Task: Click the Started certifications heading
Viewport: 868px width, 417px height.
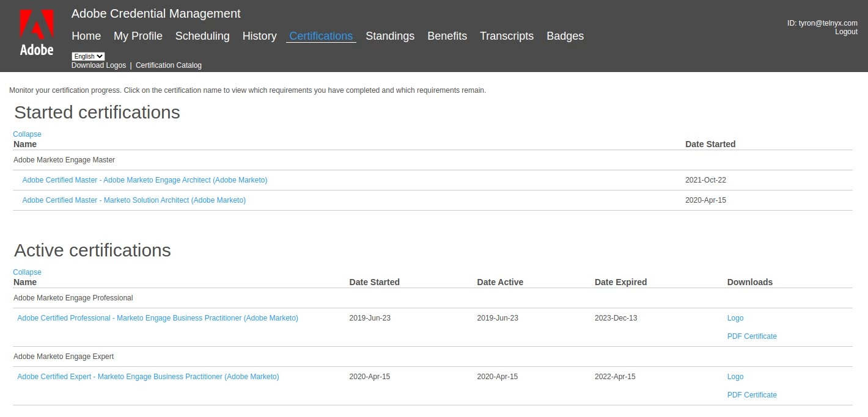Action: point(97,112)
